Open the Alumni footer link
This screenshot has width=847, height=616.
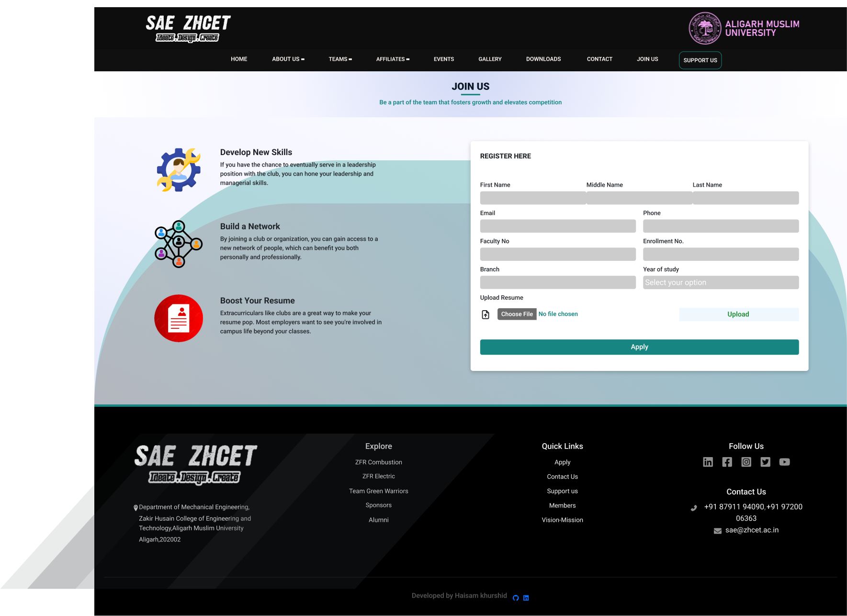[x=378, y=520]
